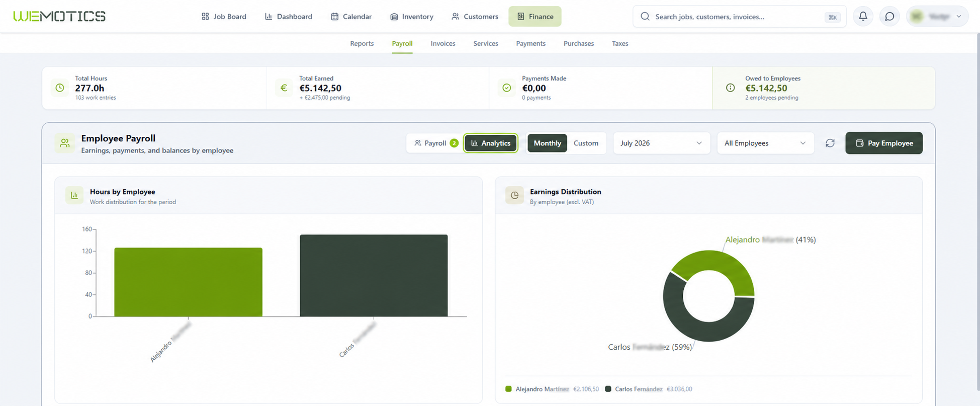The image size is (980, 406).
Task: Click the refresh payroll data icon
Action: (x=830, y=143)
